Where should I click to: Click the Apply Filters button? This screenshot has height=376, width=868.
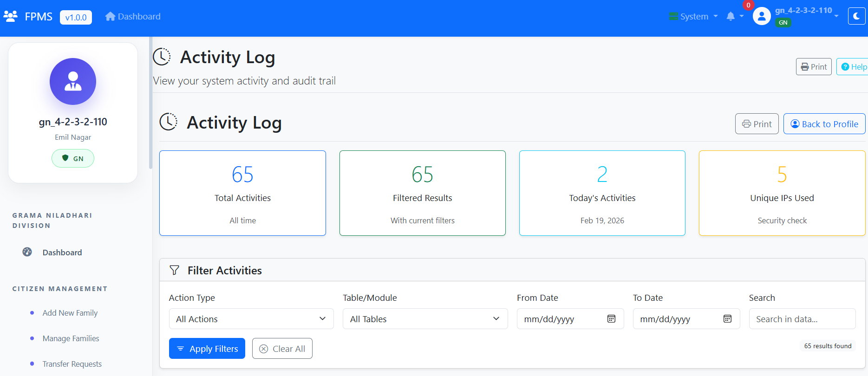207,349
